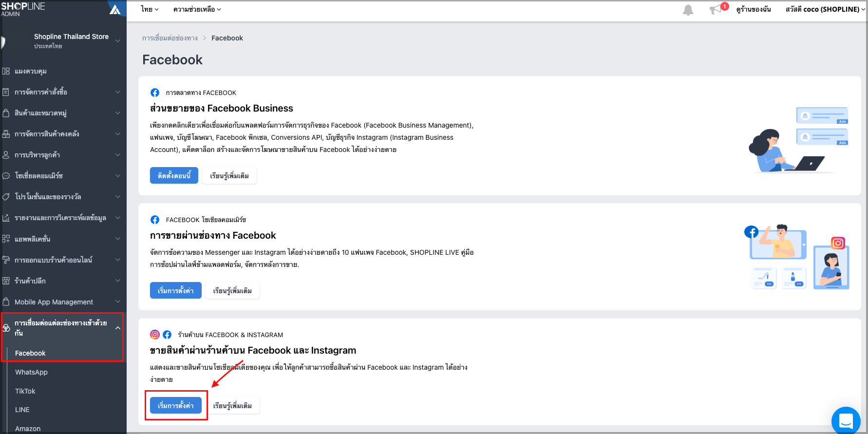This screenshot has height=434, width=868.
Task: Click the applications grid icon
Action: click(6, 239)
